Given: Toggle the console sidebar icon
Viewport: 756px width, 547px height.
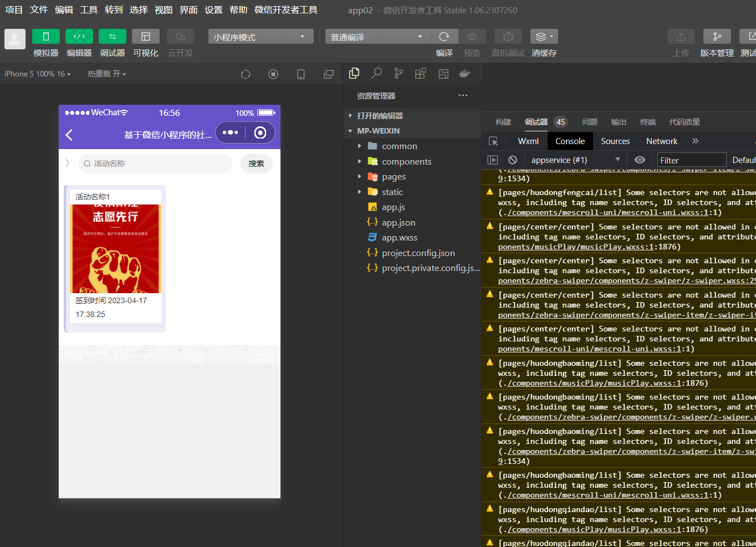Looking at the screenshot, I should tap(492, 160).
